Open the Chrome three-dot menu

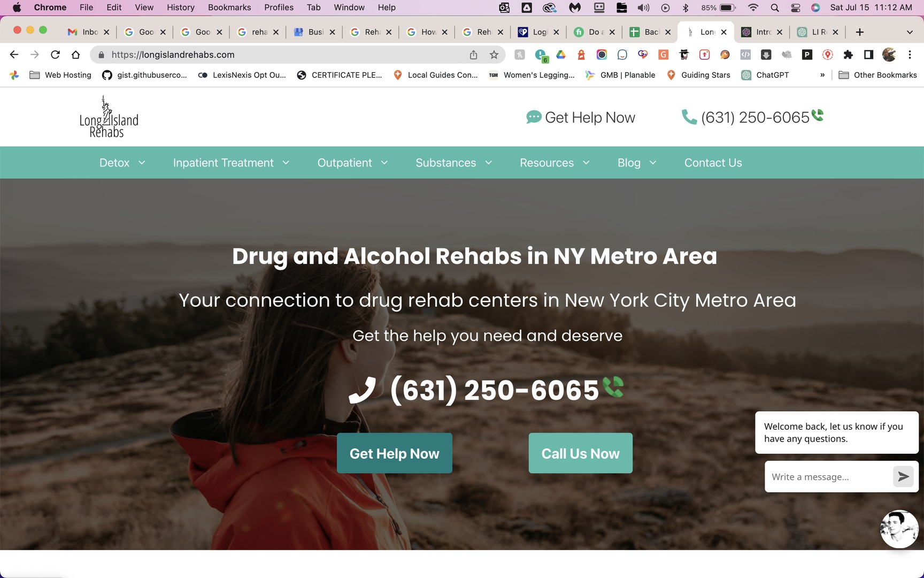910,55
